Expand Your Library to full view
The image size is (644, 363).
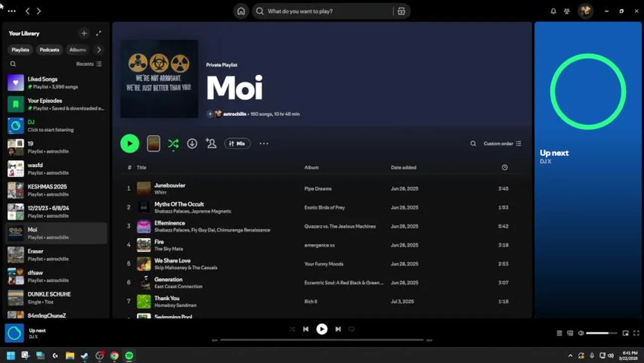coord(98,33)
